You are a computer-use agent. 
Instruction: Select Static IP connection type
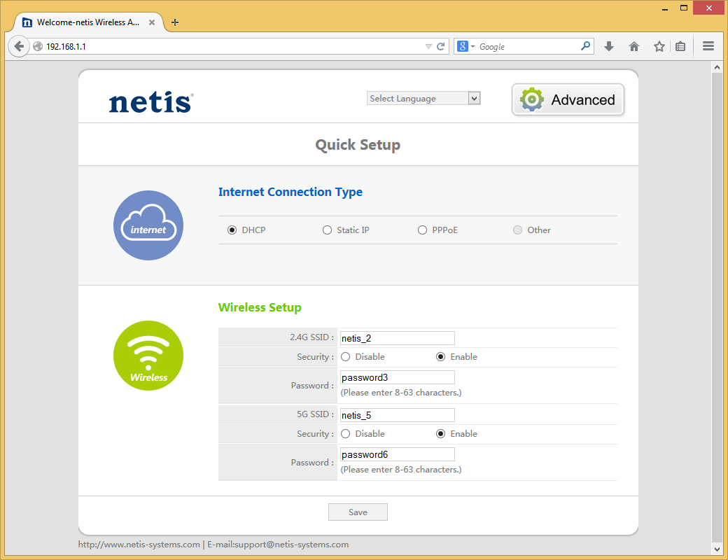pos(328,230)
